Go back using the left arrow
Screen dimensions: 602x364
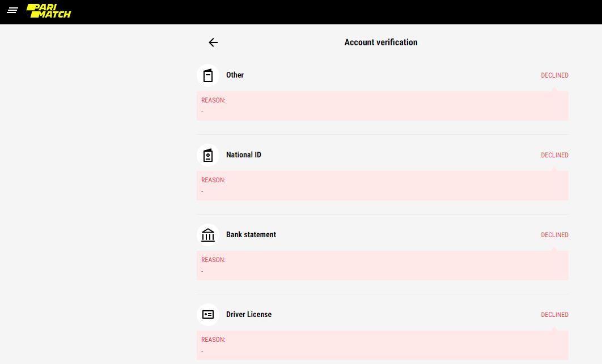pos(213,42)
